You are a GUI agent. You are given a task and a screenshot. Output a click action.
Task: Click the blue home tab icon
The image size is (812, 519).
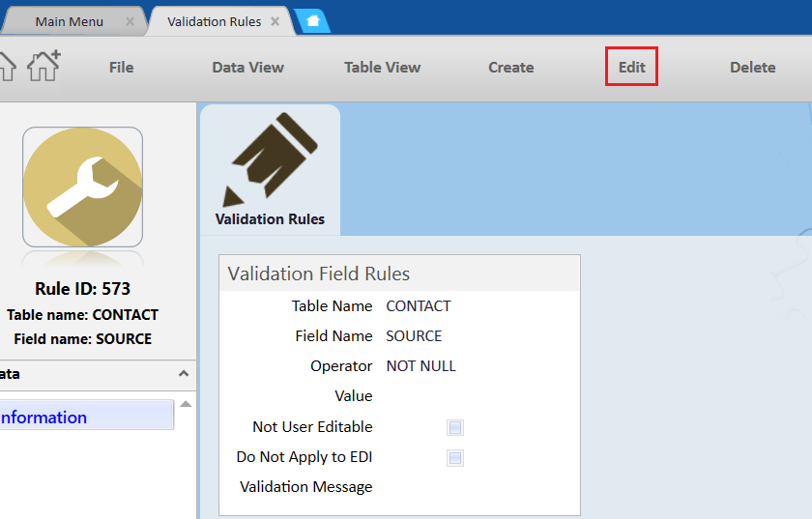pos(313,21)
